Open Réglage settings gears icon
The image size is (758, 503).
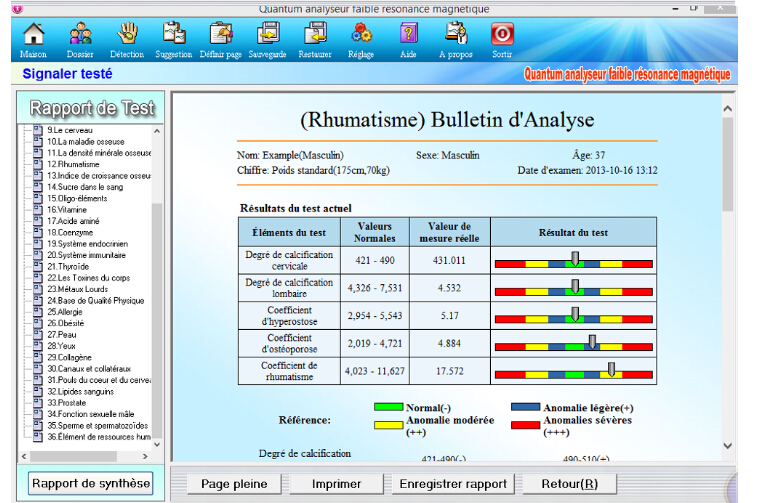[x=361, y=40]
